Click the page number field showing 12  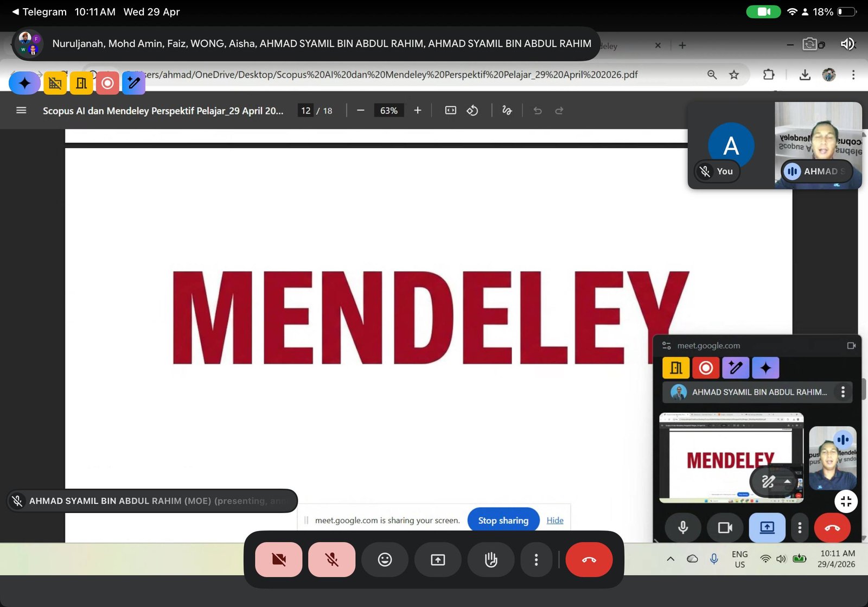306,111
